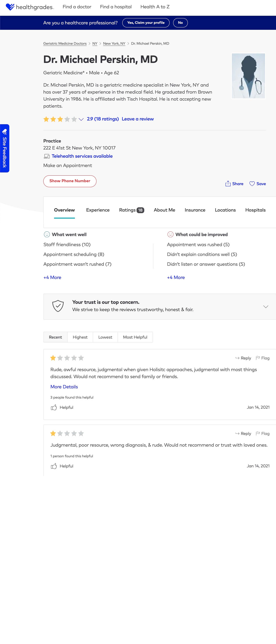This screenshot has width=276, height=644.
Task: Click the Healthgrades heart logo
Action: (10, 7)
